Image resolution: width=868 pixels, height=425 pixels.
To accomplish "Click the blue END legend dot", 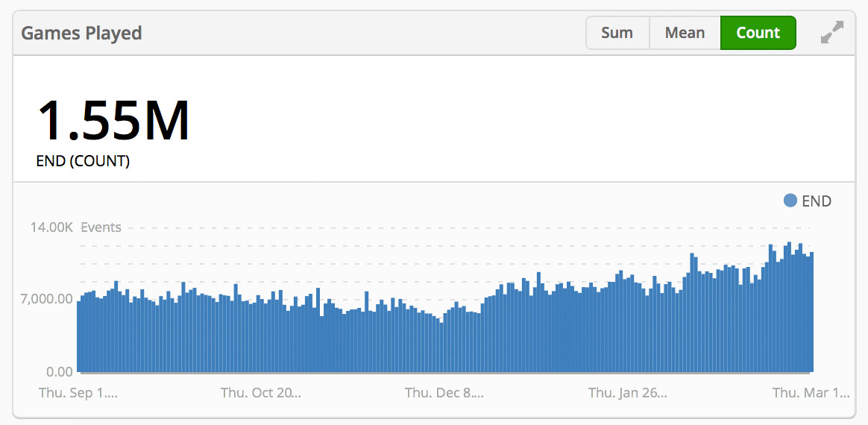I will click(x=790, y=201).
